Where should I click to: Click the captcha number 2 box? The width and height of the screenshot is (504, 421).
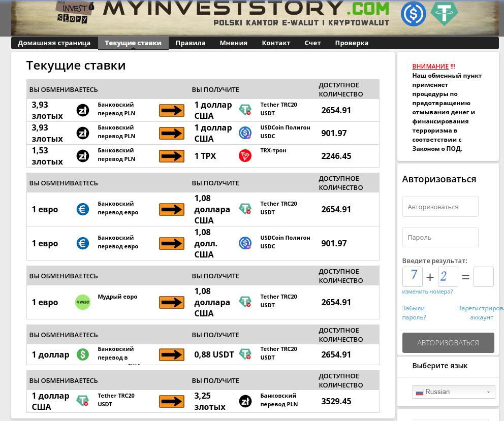(448, 277)
